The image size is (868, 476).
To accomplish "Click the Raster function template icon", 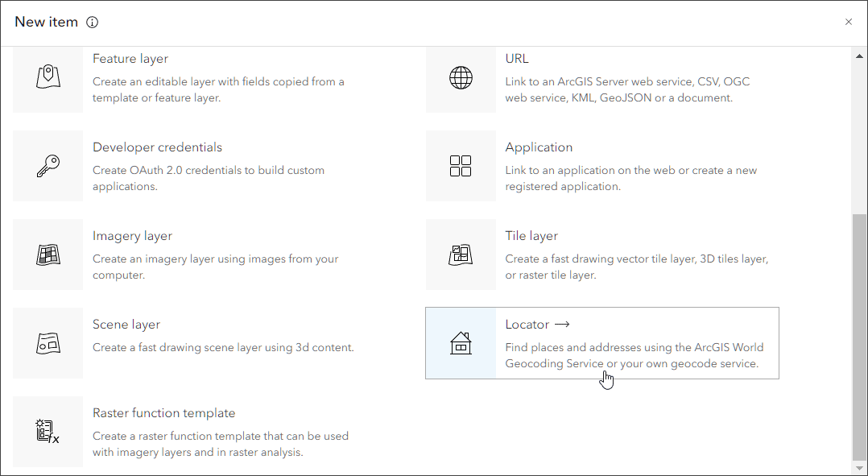I will click(x=48, y=432).
